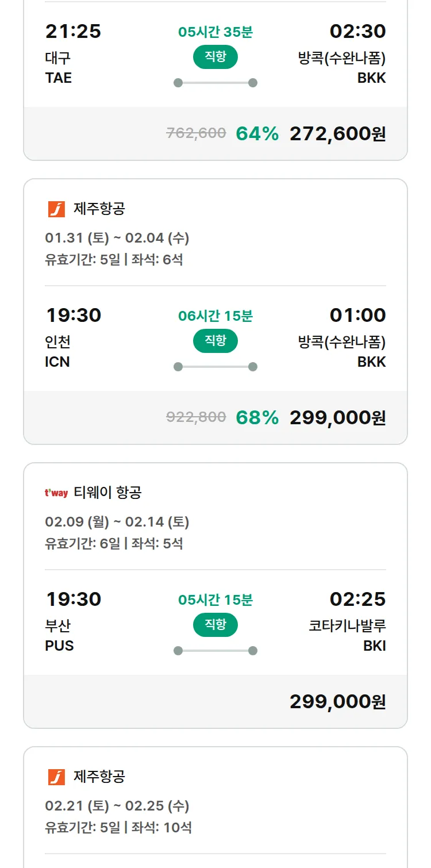This screenshot has width=431, height=868.
Task: Click the route line under Incheon's 06시간 15분
Action: click(215, 367)
